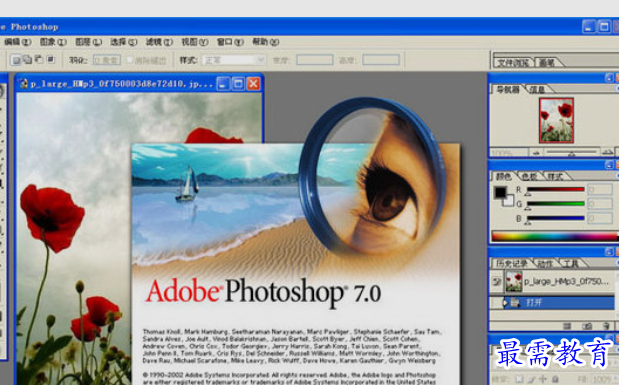Select the Intersect with Selection mode icon

pyautogui.click(x=51, y=60)
